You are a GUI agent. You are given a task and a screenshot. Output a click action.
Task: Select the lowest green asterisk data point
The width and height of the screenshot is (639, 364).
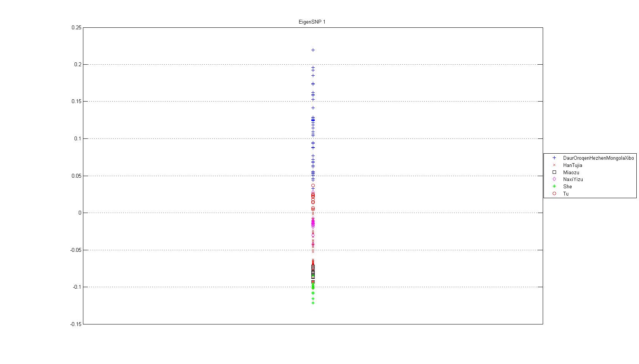[x=313, y=303]
